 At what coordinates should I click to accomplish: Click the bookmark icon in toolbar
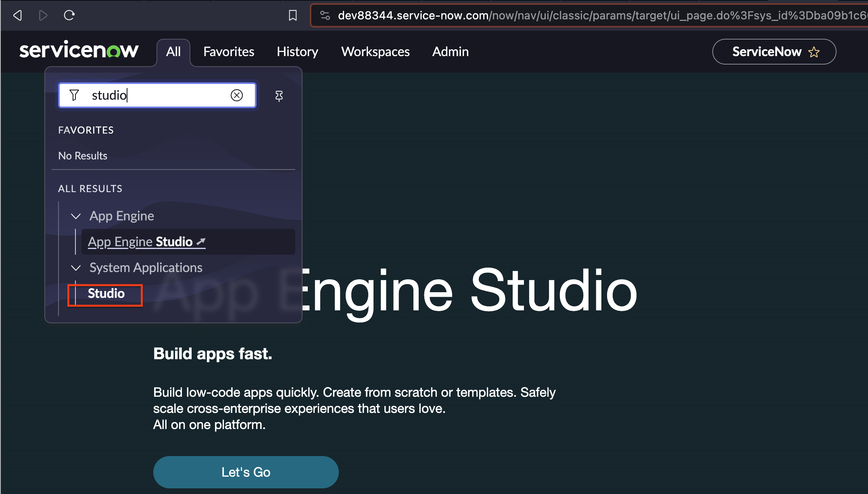[x=293, y=15]
